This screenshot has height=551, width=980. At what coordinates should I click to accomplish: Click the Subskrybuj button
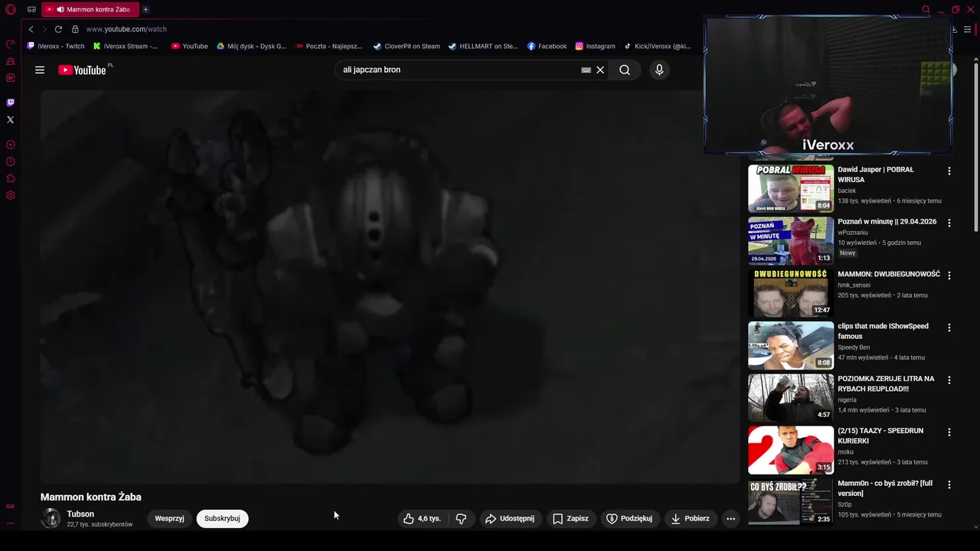pyautogui.click(x=222, y=518)
